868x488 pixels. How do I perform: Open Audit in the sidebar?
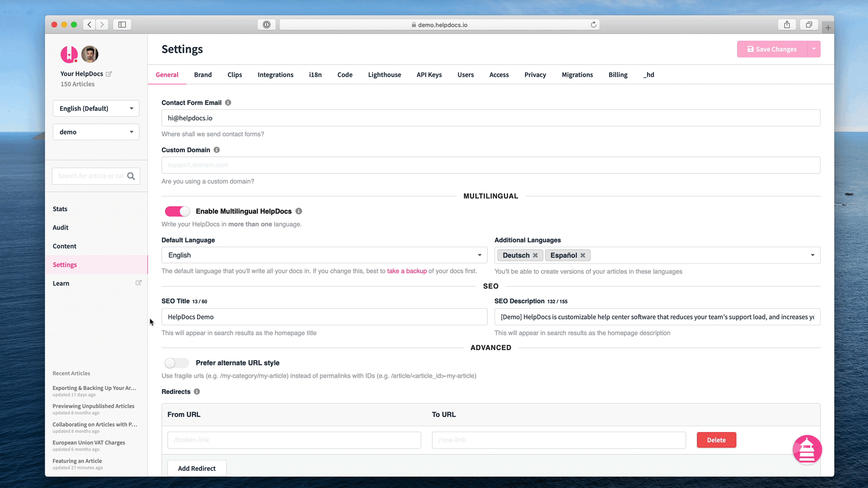click(x=61, y=227)
